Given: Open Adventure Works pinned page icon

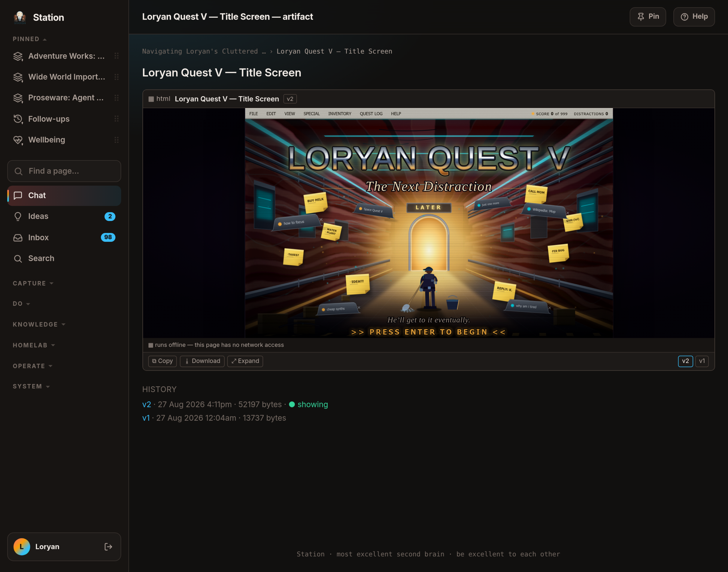Looking at the screenshot, I should (x=18, y=56).
